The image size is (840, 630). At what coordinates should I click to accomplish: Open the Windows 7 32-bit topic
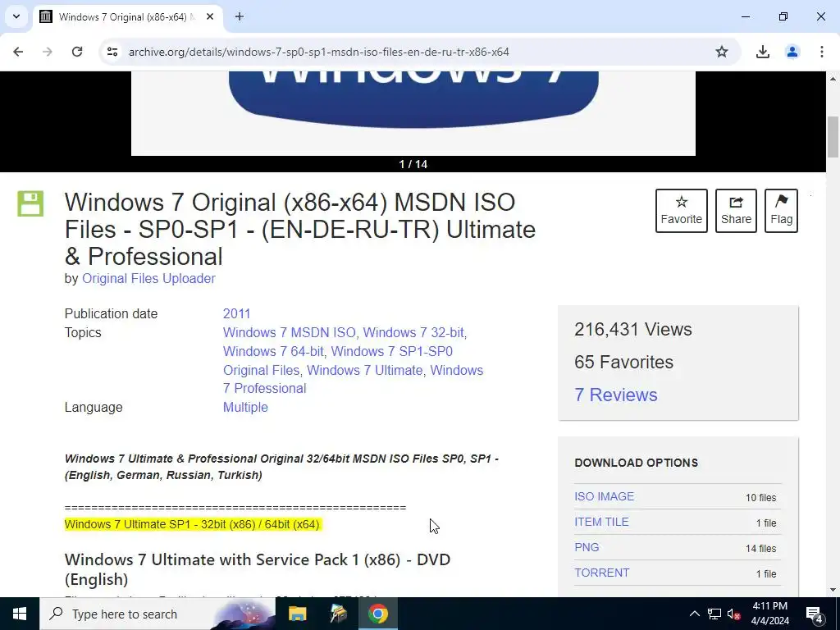(x=413, y=333)
